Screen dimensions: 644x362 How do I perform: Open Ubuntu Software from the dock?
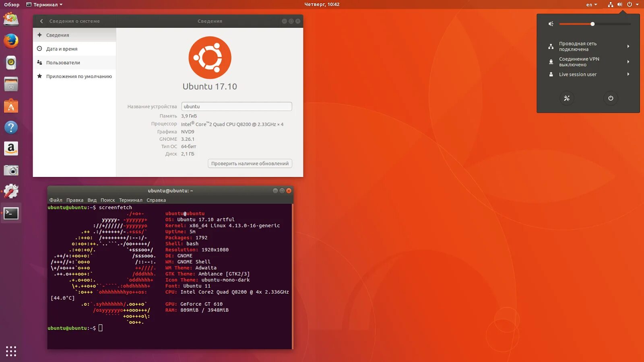click(11, 106)
